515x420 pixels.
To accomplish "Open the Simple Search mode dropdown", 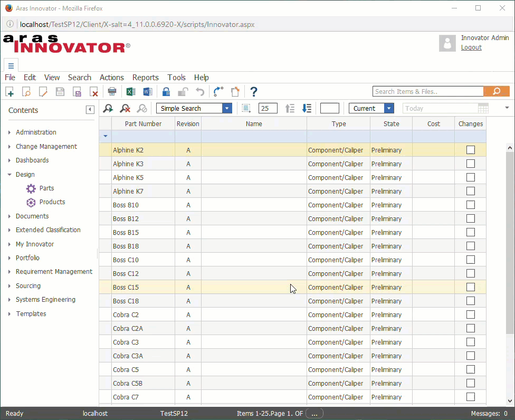I will (x=226, y=108).
